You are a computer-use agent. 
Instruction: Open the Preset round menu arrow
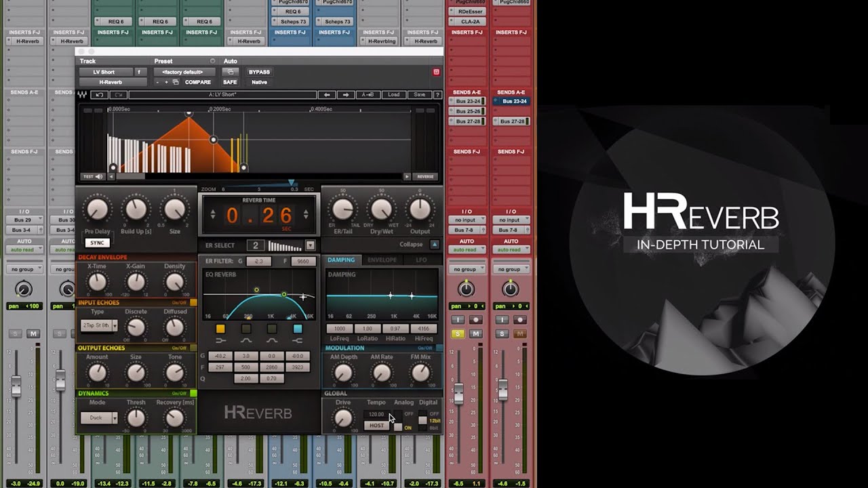(x=212, y=61)
